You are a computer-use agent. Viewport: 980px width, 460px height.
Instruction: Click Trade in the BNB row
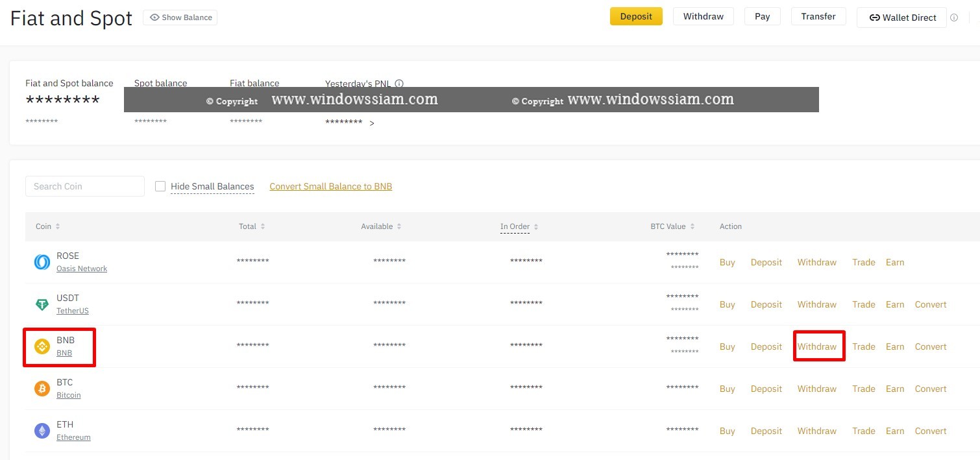[x=864, y=346]
